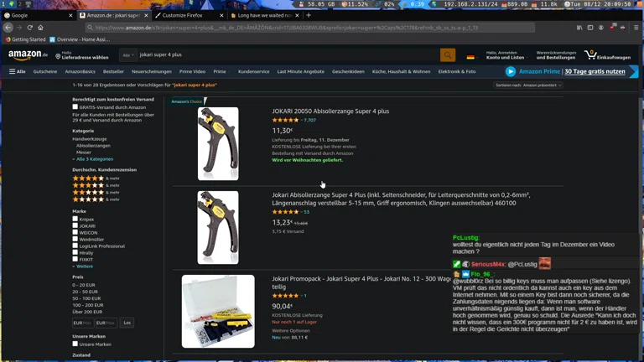Click the EUR Min price field
Screen dimensions: 644x362
coord(82,323)
